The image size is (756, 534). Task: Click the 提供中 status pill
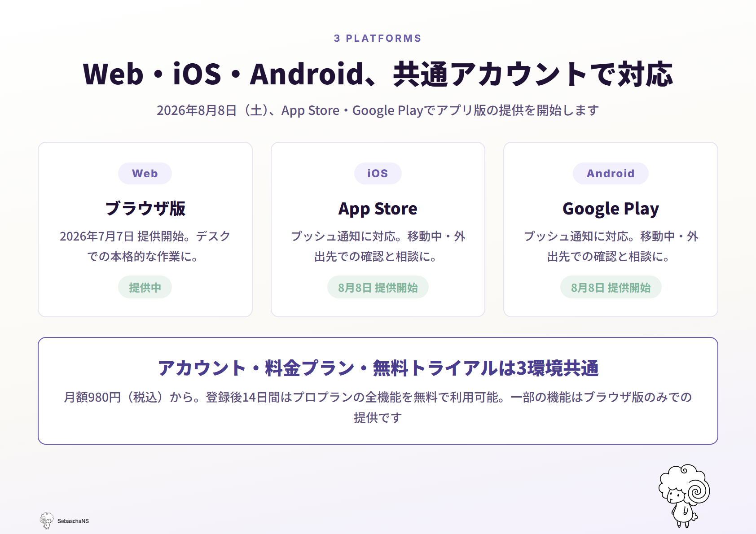[x=145, y=287]
